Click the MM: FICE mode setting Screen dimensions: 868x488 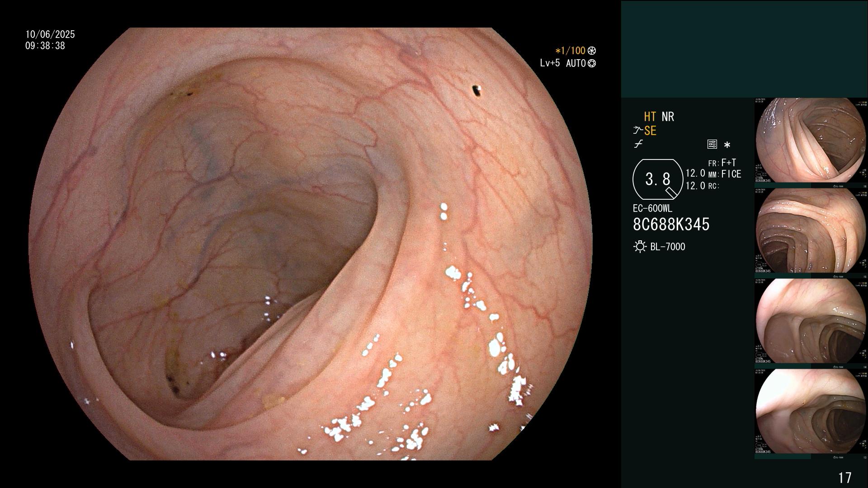tap(725, 174)
